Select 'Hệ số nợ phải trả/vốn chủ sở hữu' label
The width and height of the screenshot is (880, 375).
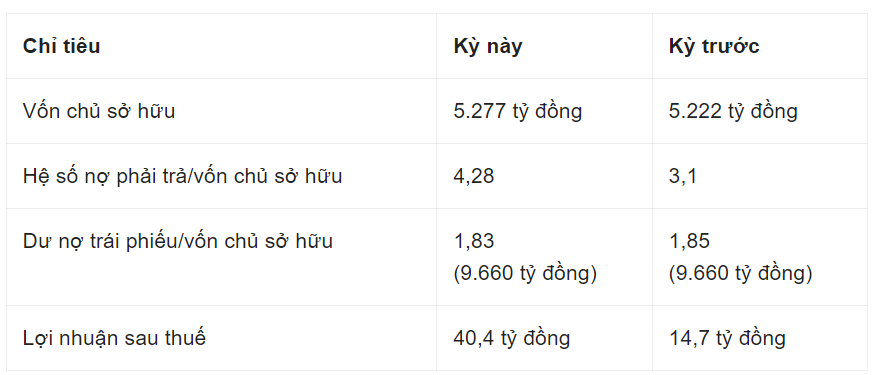point(182,176)
